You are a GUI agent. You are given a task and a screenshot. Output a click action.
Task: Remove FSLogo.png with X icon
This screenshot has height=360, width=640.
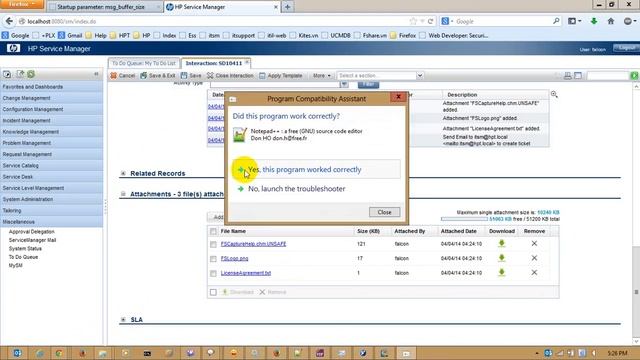pyautogui.click(x=534, y=258)
